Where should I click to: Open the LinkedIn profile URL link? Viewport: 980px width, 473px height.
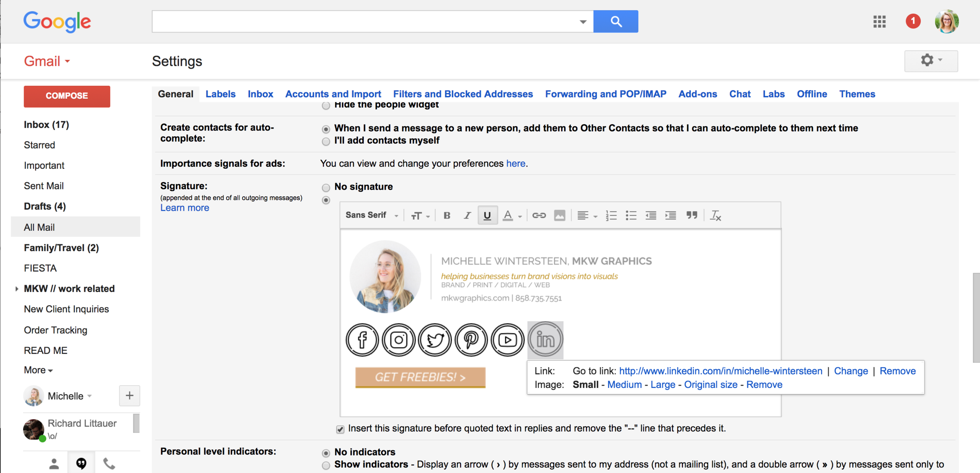[720, 371]
